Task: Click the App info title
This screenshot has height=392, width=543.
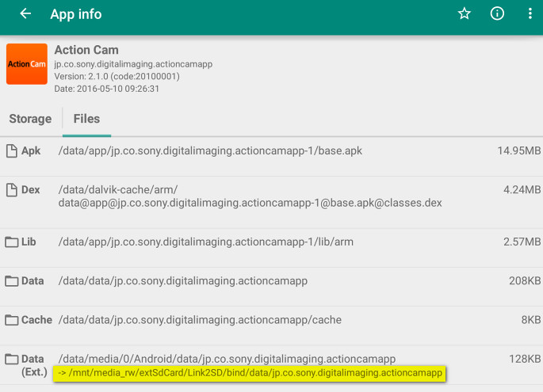Action: tap(76, 14)
